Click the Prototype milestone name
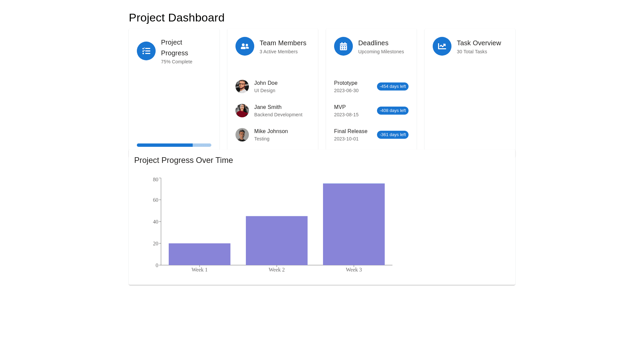The image size is (644, 362). tap(345, 83)
